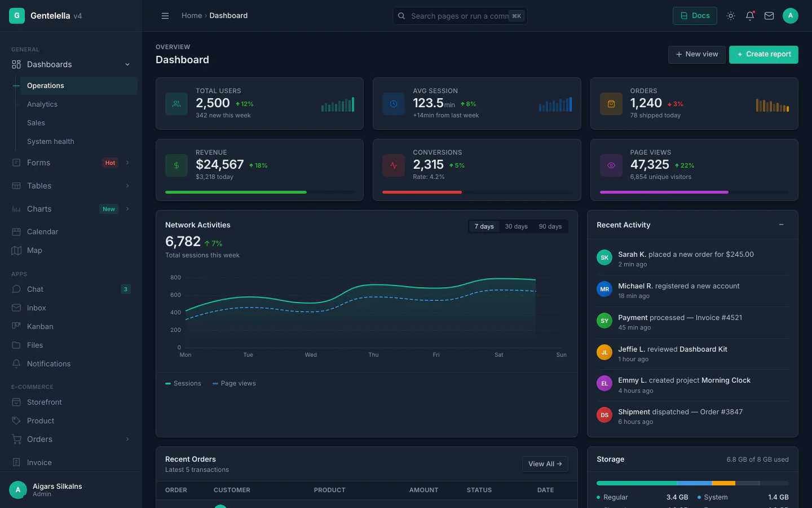Click the Home breadcrumb link
812x508 pixels.
tap(192, 16)
